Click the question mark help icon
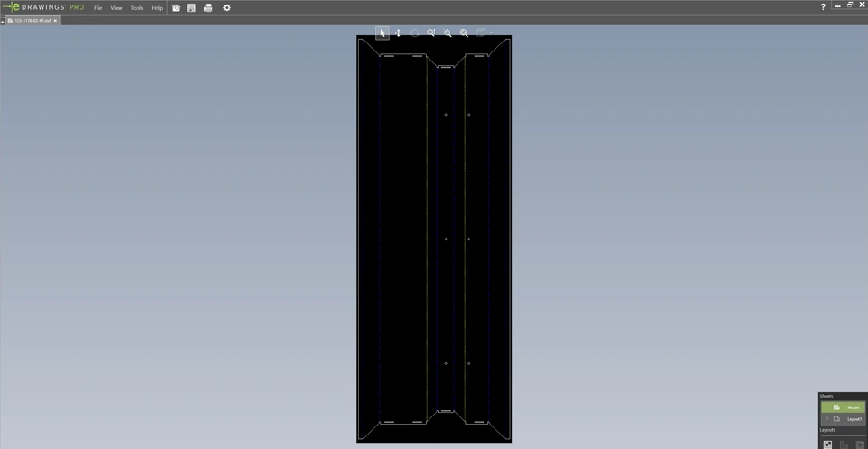Screen dimensions: 868x449 [x=823, y=6]
